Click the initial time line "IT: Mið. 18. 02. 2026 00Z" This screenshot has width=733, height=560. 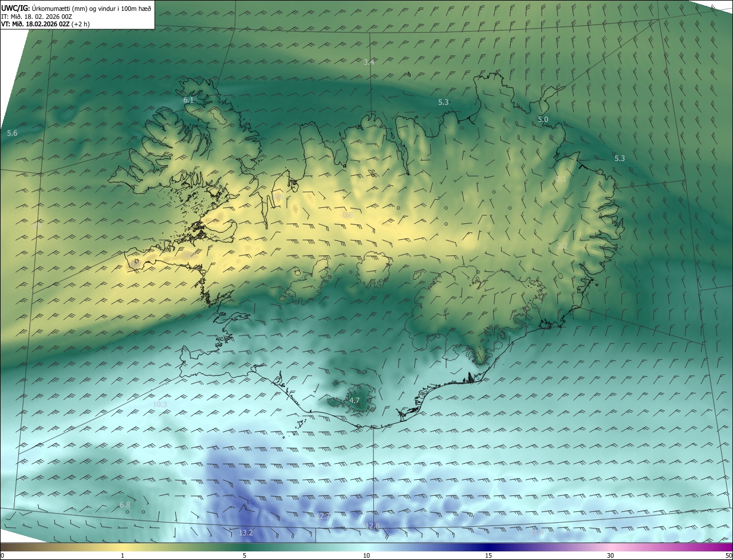pyautogui.click(x=37, y=16)
